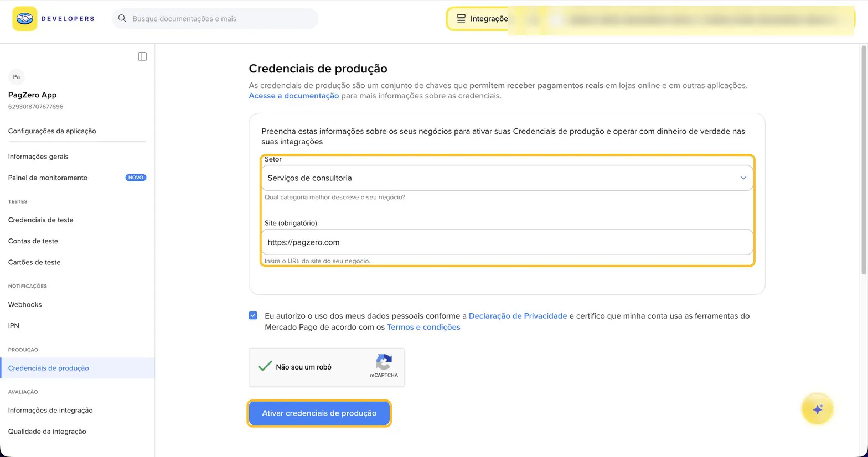Screen dimensions: 868x457
Task: Click the NOVO badge
Action: click(136, 178)
